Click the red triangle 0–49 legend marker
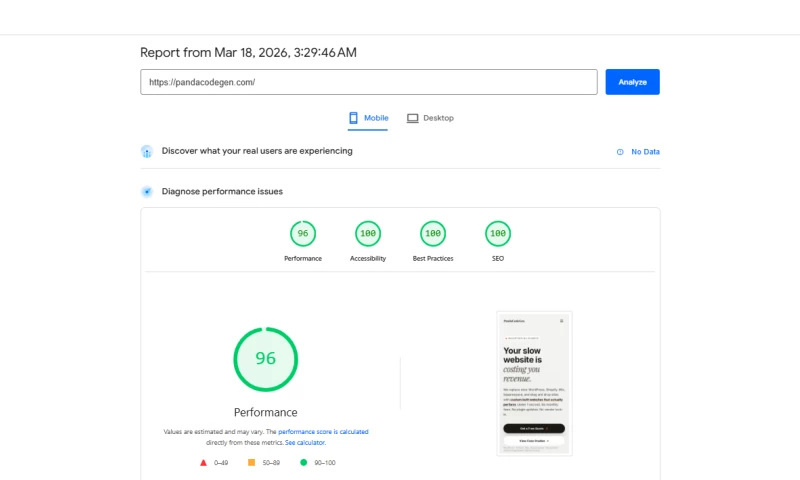Image resolution: width=800 pixels, height=480 pixels. (204, 463)
